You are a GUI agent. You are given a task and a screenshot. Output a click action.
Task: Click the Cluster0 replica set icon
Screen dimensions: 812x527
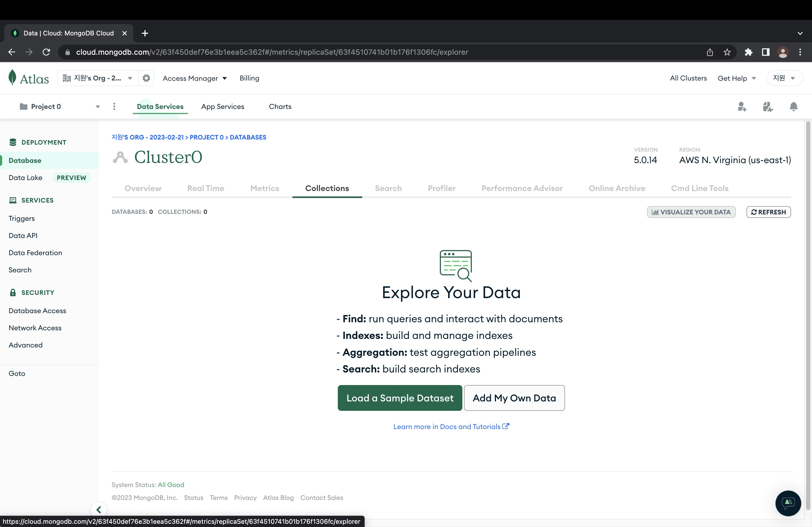pos(120,158)
